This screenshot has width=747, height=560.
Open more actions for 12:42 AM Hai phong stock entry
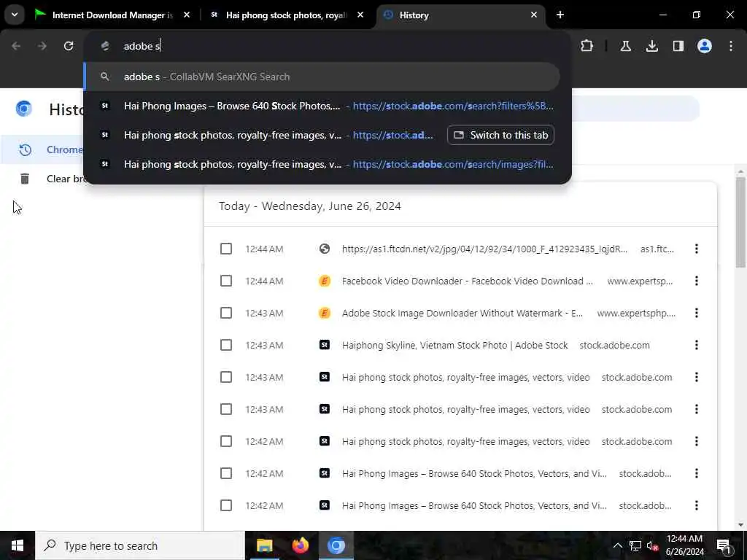coord(697,441)
